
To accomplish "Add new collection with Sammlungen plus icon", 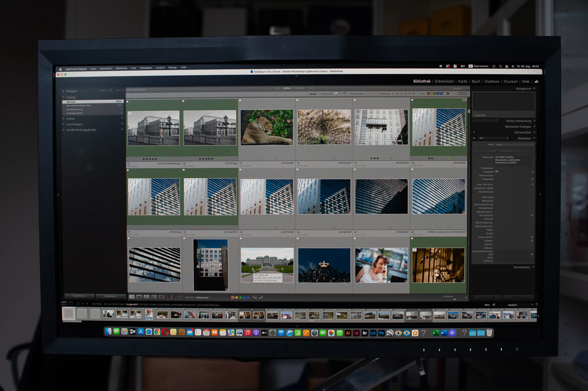I will coord(122,124).
